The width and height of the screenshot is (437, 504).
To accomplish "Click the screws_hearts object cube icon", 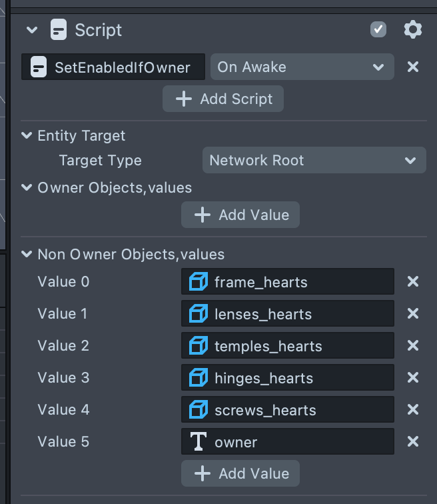I will pos(198,410).
